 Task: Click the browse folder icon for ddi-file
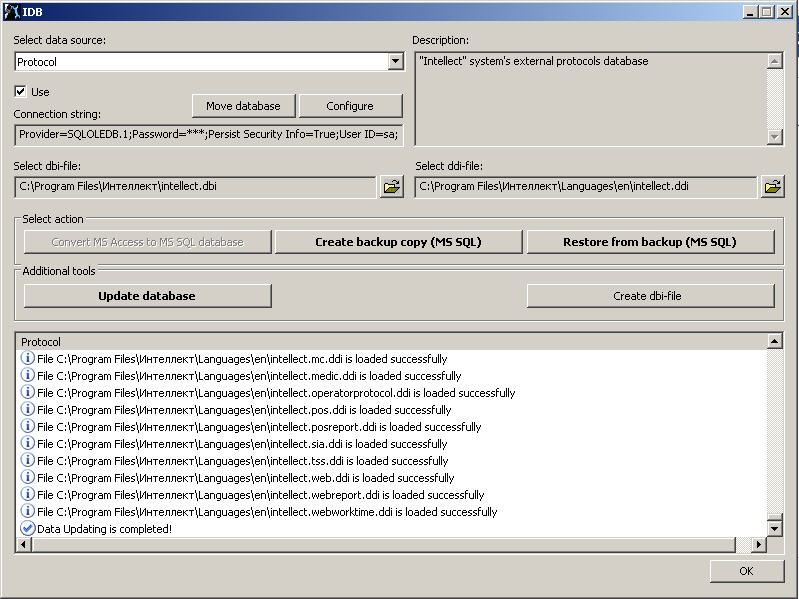coord(772,186)
